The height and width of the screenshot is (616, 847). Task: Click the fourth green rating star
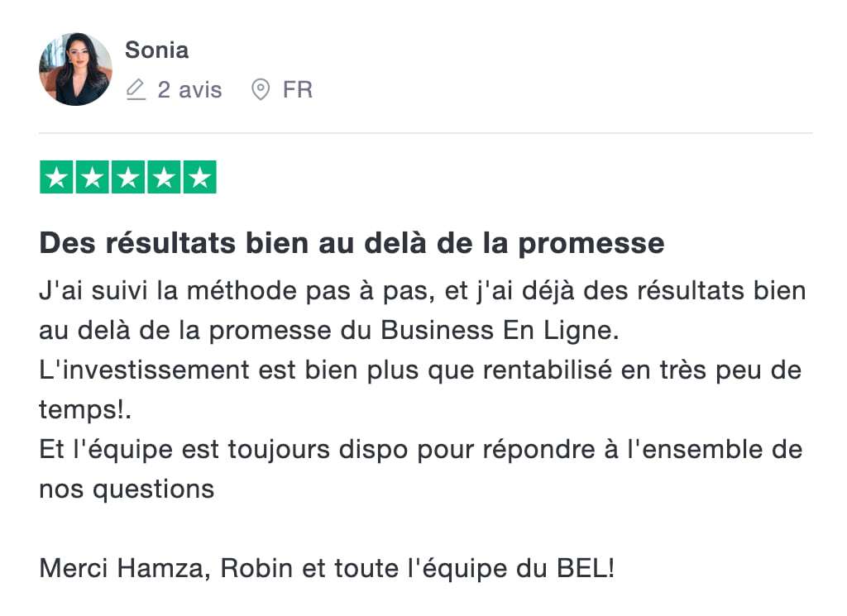tap(165, 177)
